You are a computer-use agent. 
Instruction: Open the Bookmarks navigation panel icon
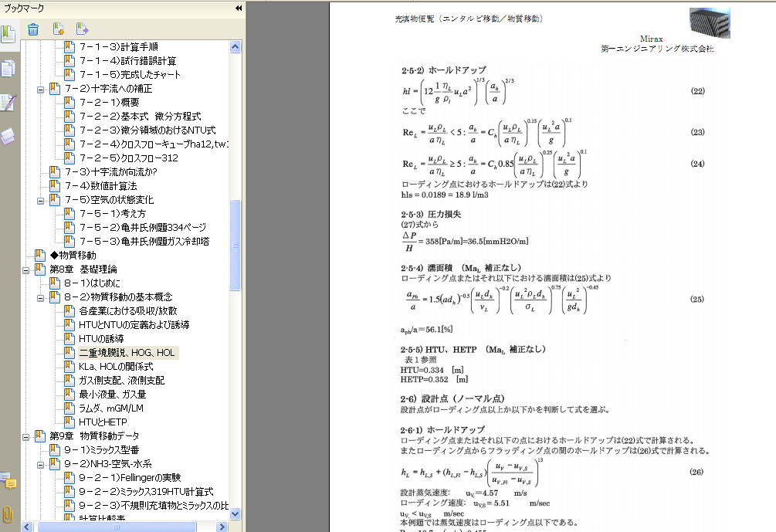click(8, 34)
